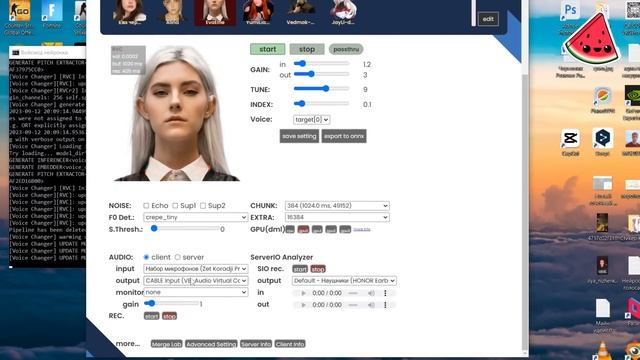Open the ServerIO Analyzer output dropdown
640x360 pixels.
[x=344, y=281]
